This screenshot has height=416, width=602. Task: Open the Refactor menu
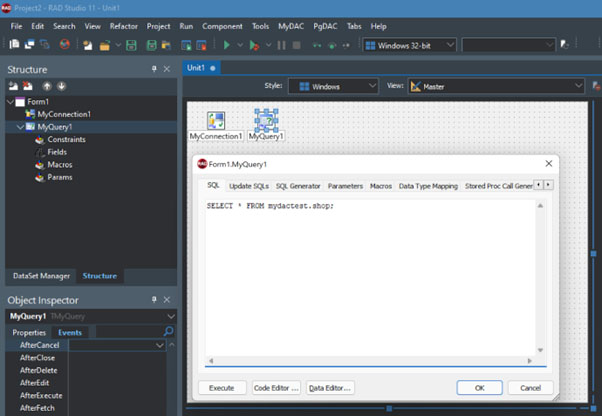[124, 26]
